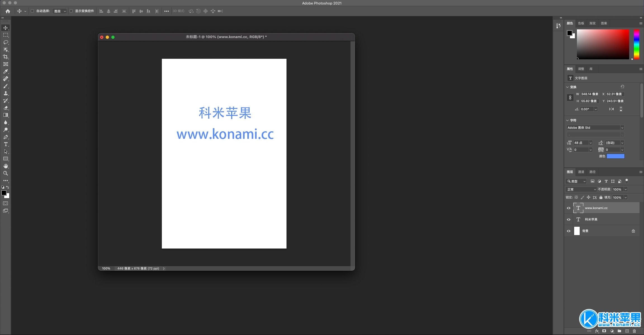Select the Move tool
The width and height of the screenshot is (644, 335).
pyautogui.click(x=6, y=28)
